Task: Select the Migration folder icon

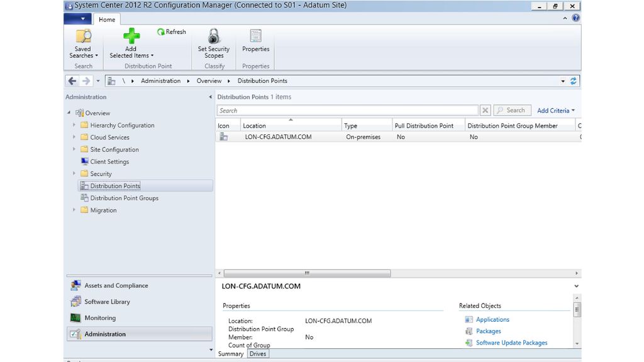Action: [x=84, y=210]
